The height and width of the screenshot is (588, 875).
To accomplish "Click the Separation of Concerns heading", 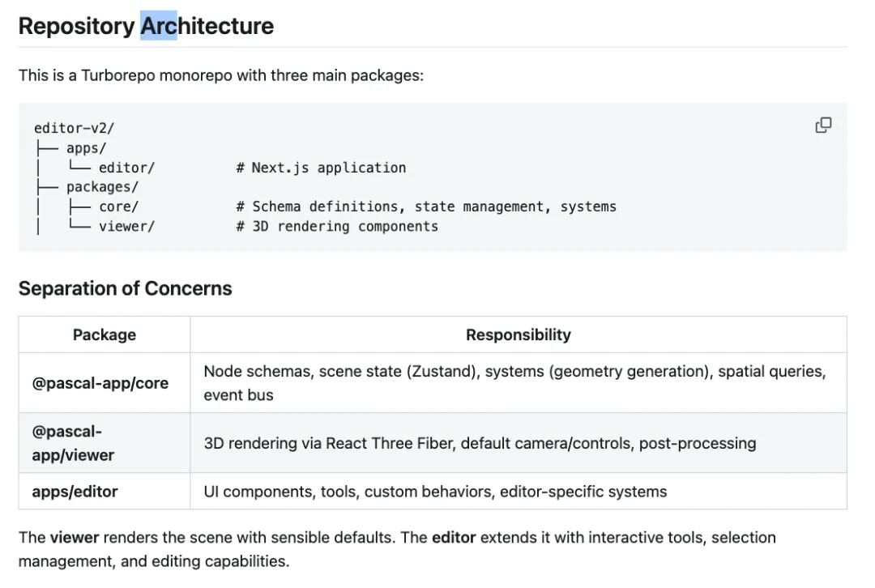I will [125, 288].
